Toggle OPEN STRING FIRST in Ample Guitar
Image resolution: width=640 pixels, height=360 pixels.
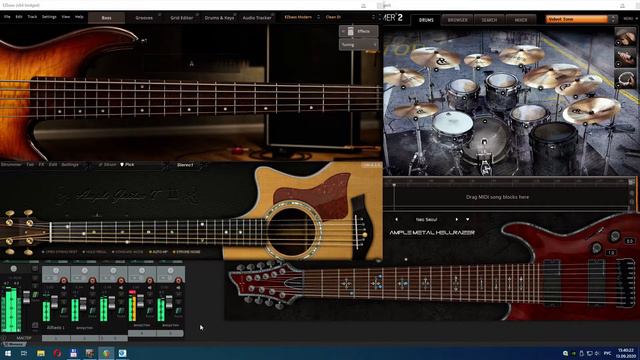pos(60,252)
